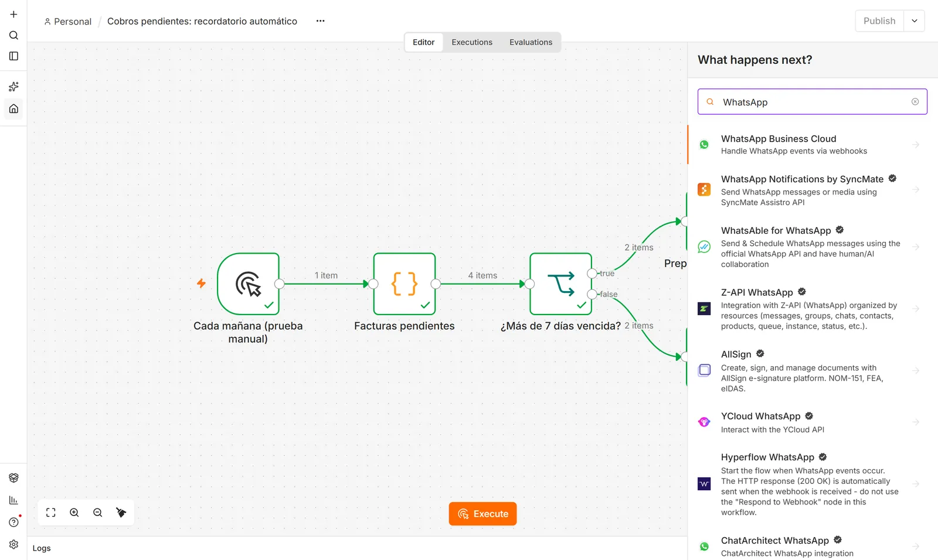Open the workflow three-dots menu

(320, 21)
